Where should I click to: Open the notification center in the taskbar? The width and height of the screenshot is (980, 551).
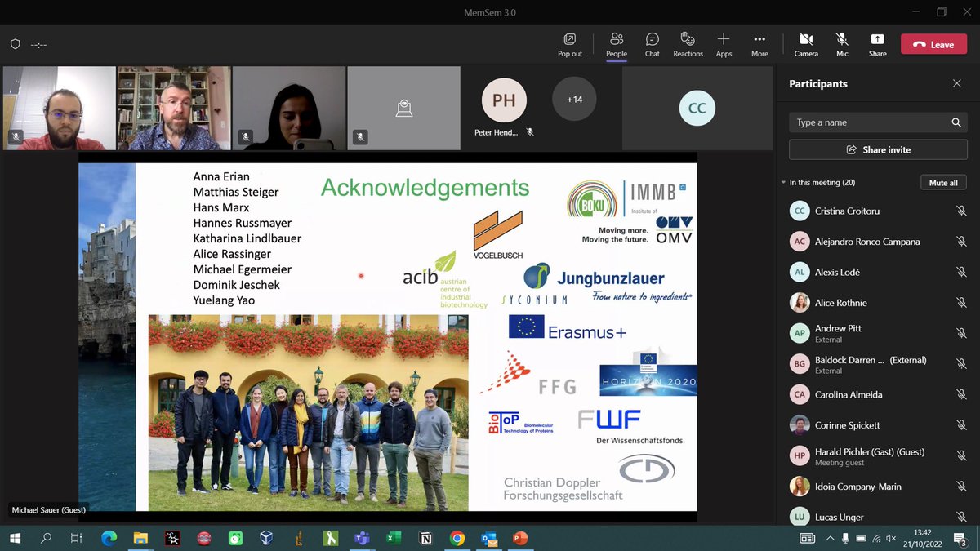[960, 538]
